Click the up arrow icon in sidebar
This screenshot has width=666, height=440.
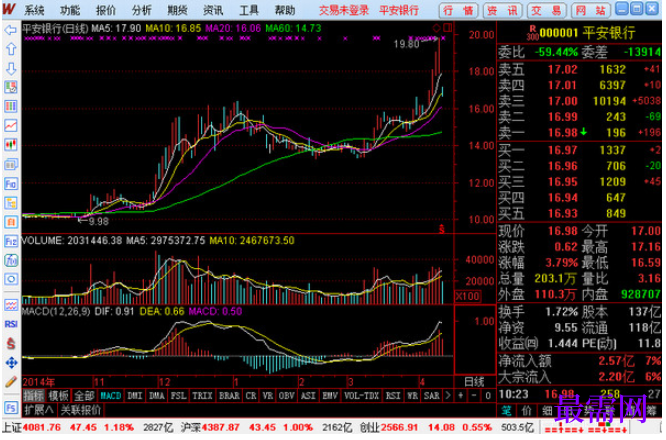[10, 49]
